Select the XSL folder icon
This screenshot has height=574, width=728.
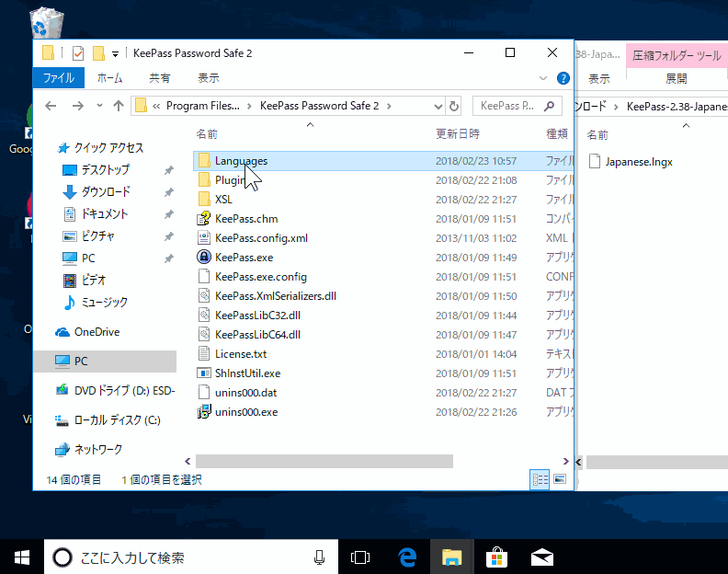(204, 200)
